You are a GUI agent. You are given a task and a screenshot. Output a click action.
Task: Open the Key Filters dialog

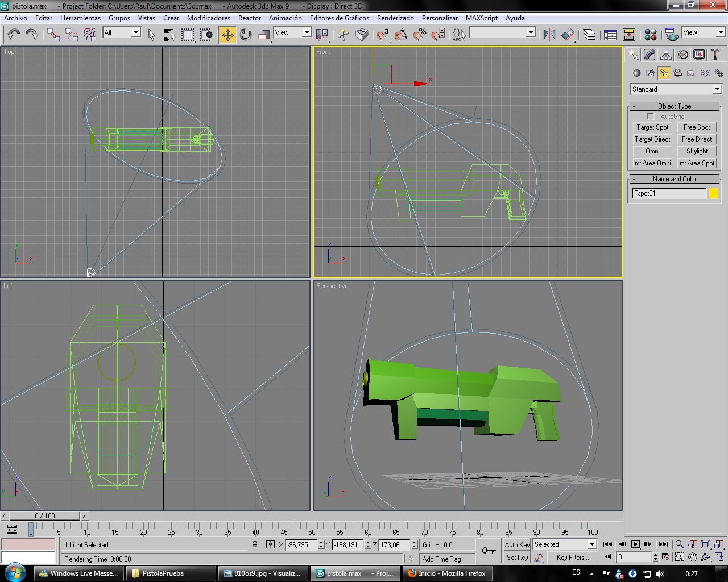(573, 558)
